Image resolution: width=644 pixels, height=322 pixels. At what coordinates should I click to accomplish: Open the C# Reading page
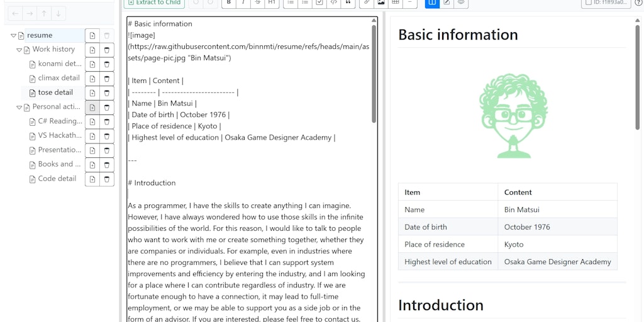60,121
